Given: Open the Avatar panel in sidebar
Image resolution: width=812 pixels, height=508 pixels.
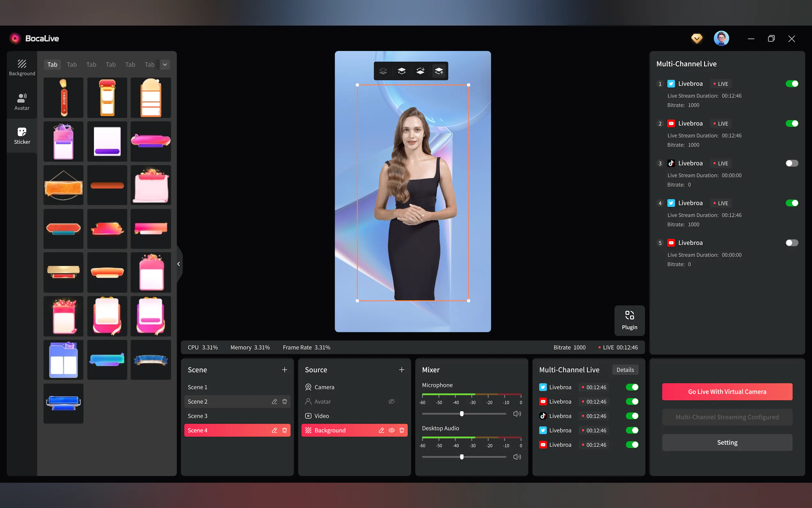Looking at the screenshot, I should 22,102.
